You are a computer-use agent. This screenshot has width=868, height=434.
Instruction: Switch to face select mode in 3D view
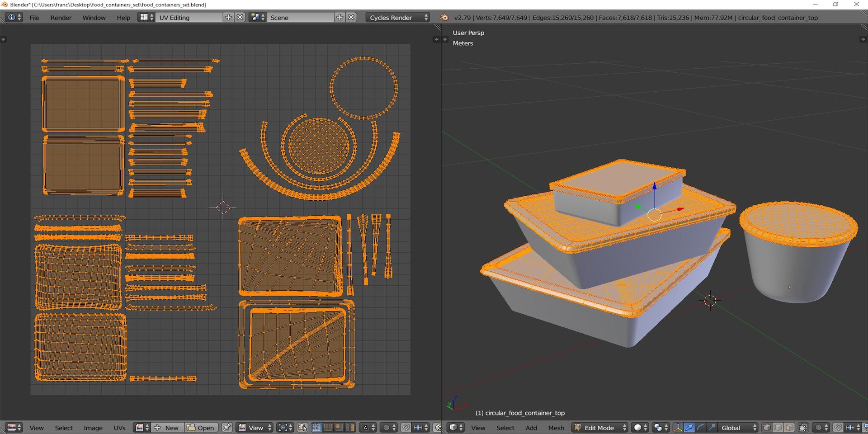pyautogui.click(x=789, y=428)
